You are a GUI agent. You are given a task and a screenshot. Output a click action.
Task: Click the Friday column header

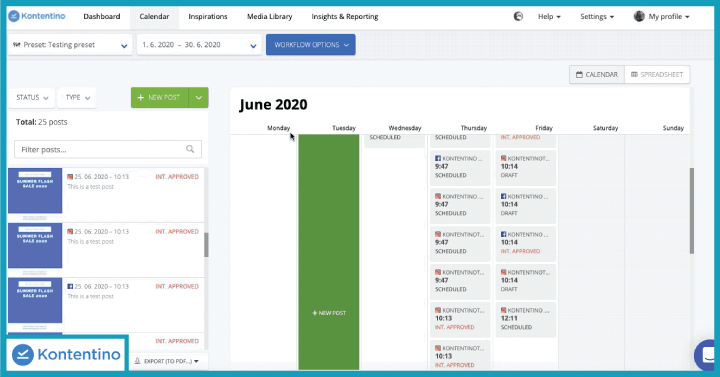click(x=544, y=128)
